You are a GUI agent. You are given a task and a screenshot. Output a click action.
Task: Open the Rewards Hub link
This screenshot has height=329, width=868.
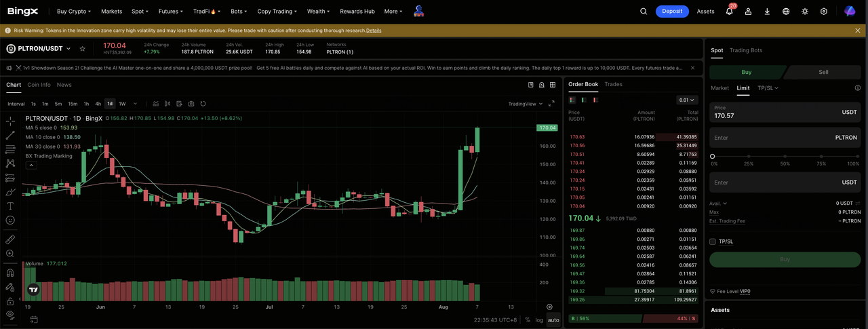click(x=357, y=12)
